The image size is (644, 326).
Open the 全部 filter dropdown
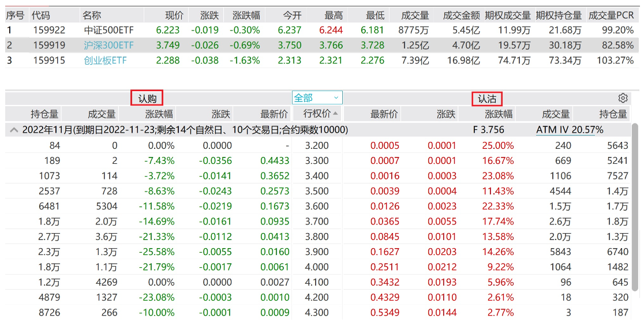[317, 98]
